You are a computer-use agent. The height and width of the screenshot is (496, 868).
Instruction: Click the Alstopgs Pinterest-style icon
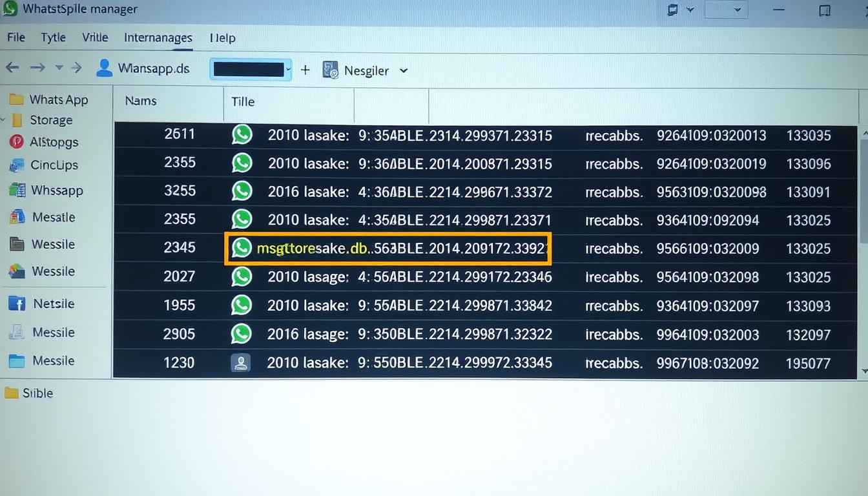tap(17, 142)
